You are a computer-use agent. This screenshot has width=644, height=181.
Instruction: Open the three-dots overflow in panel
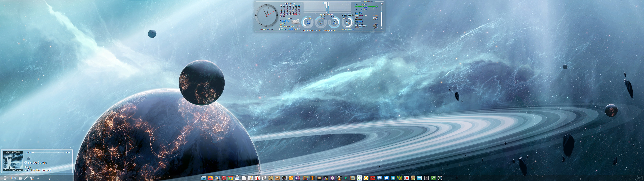tap(44, 178)
